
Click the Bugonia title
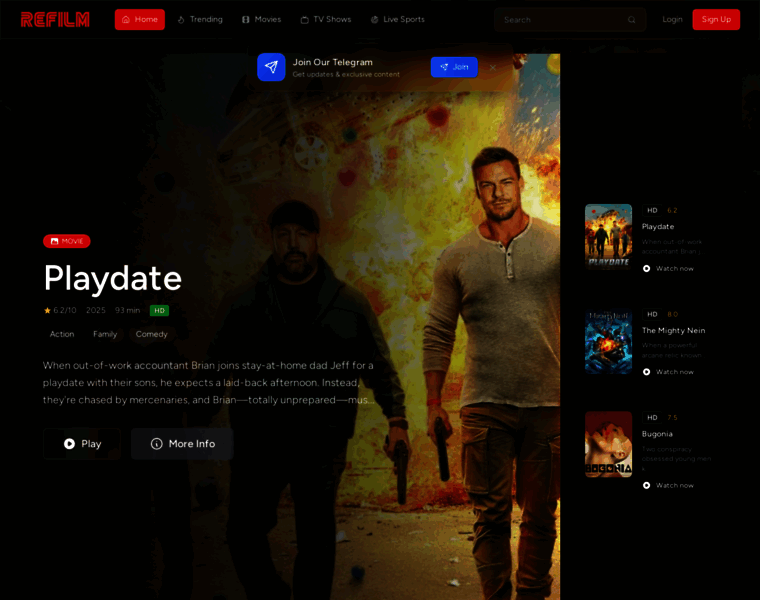tap(657, 434)
